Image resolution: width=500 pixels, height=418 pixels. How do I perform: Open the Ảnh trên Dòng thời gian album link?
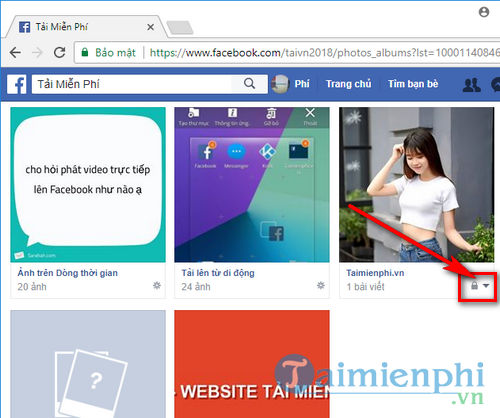68,273
